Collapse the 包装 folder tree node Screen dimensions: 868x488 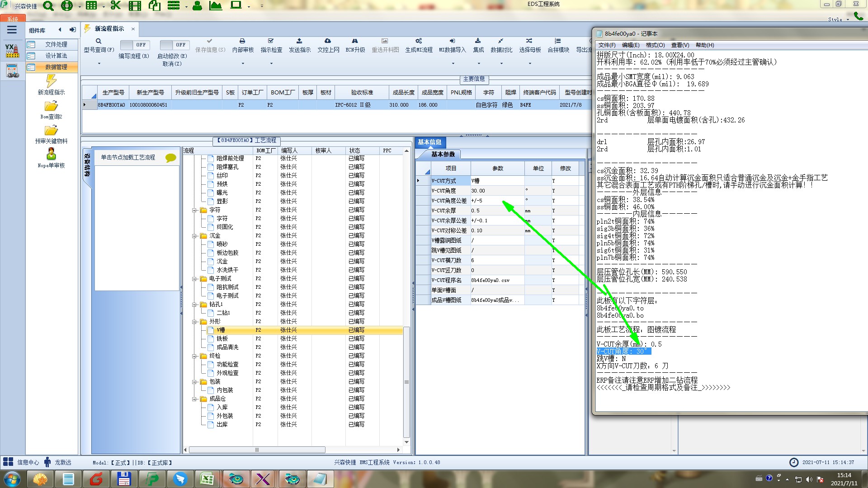pyautogui.click(x=194, y=382)
